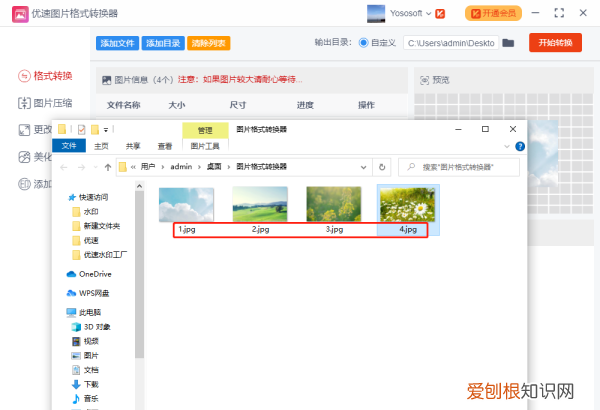Open the 新建文件夹 folder in navigation pane
Image resolution: width=600 pixels, height=410 pixels.
coord(96,226)
